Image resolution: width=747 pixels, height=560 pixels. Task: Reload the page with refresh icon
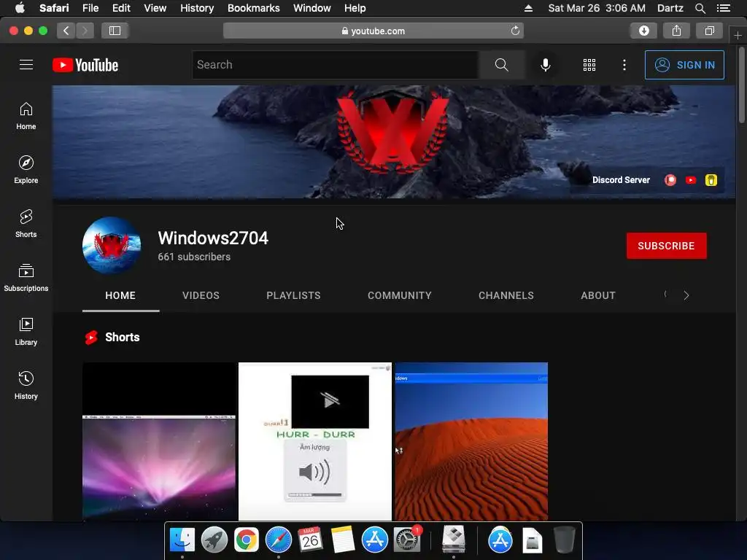tap(515, 31)
